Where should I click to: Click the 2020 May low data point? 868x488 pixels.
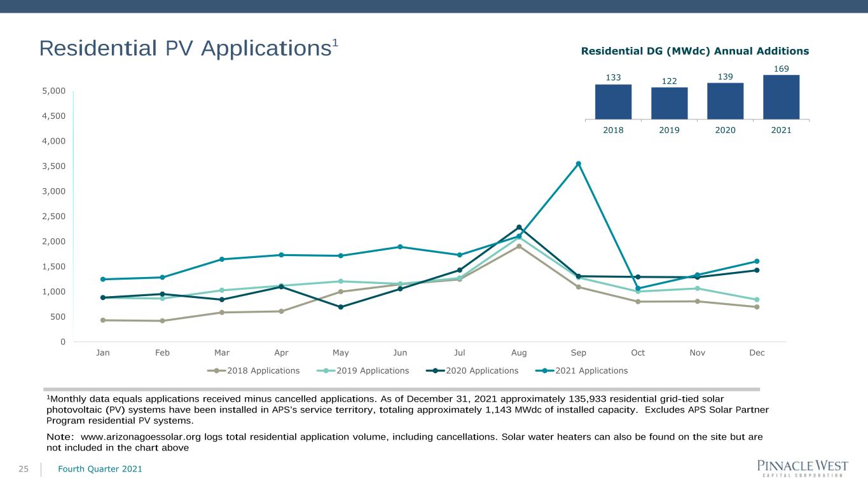tap(341, 307)
